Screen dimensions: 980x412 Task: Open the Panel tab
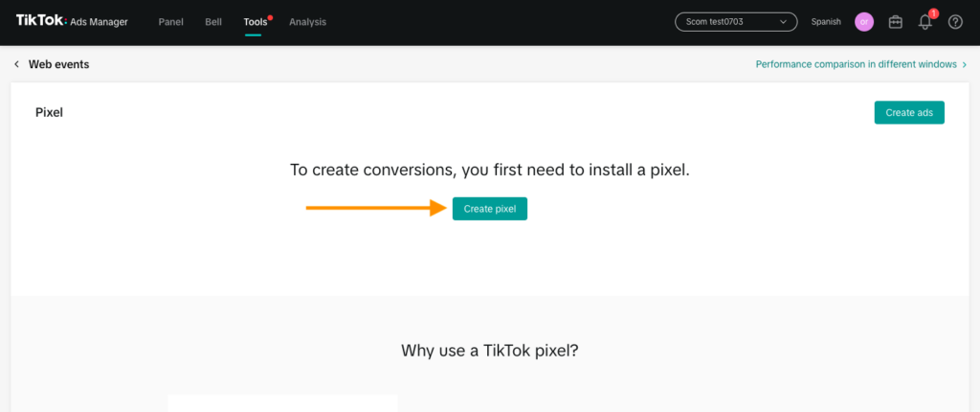click(x=170, y=22)
